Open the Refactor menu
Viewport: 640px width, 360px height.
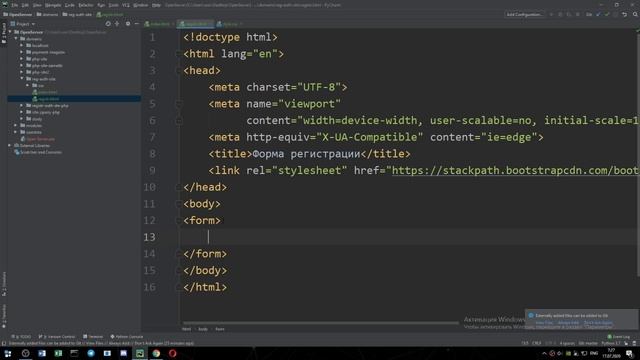pos(86,5)
